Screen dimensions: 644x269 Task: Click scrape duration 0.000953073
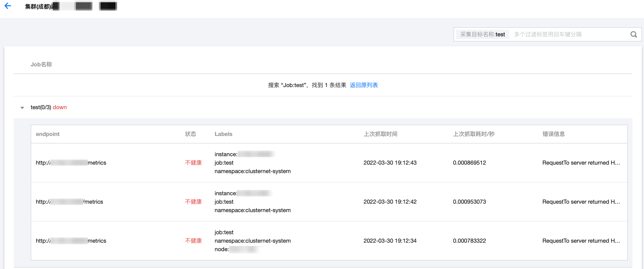(469, 202)
